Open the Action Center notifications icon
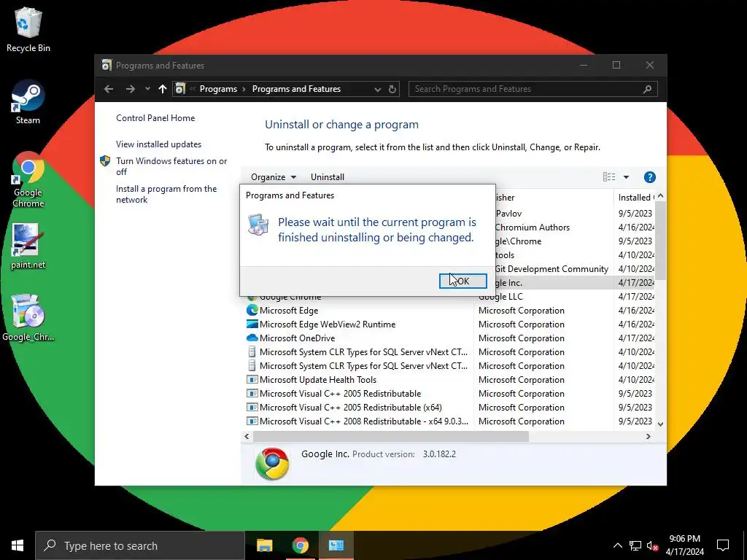Screen dimensions: 747x560 click(x=723, y=545)
